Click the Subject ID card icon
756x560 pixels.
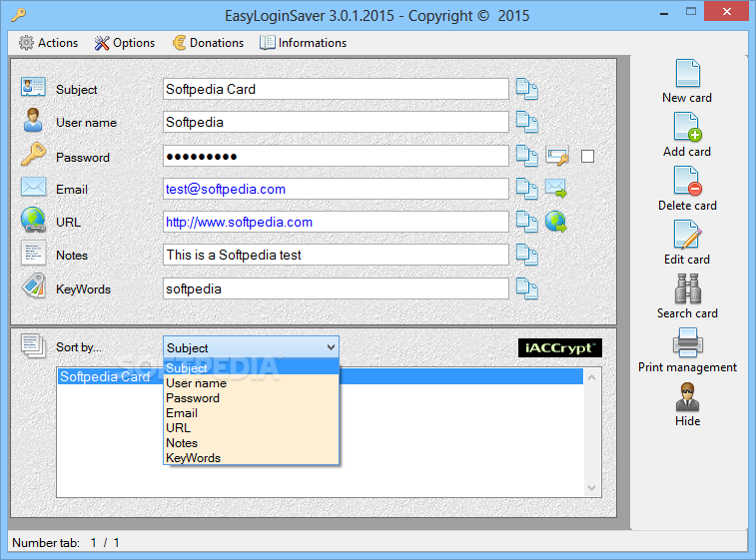[x=33, y=88]
